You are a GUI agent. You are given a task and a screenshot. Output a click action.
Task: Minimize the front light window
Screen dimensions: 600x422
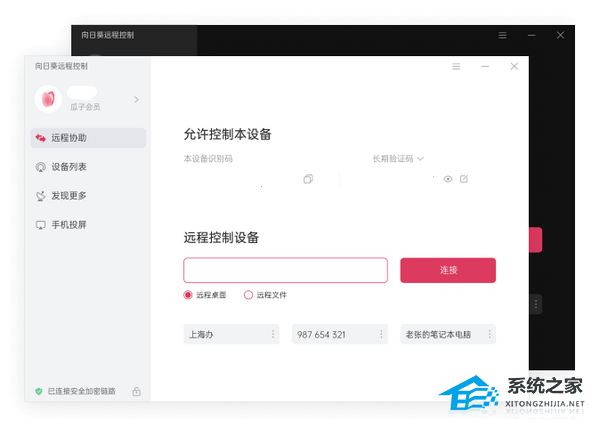[485, 67]
